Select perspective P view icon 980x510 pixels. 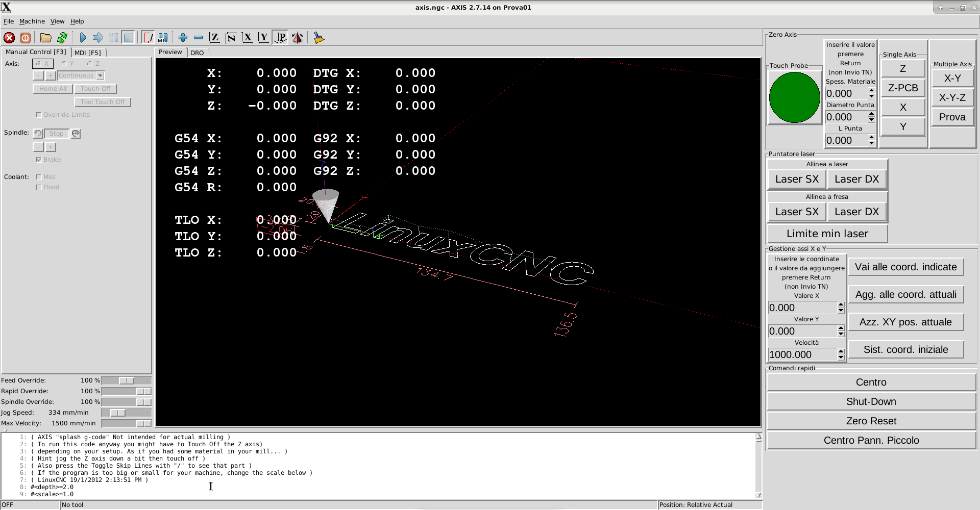(280, 38)
